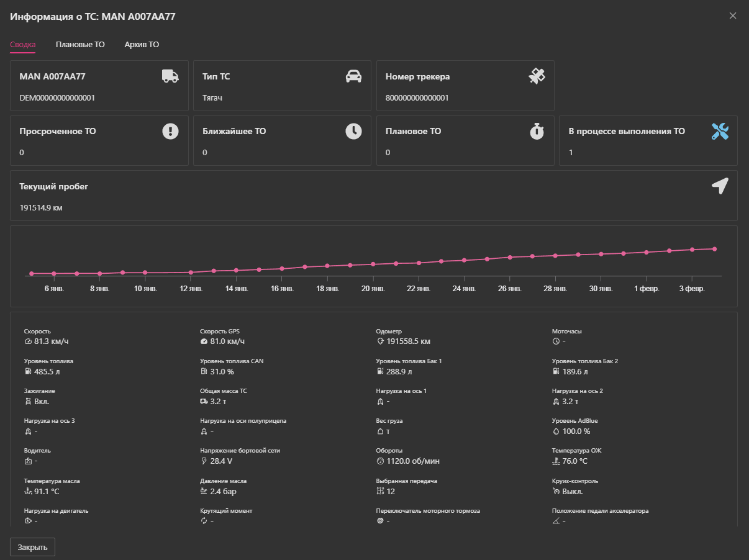Viewport: 749px width, 560px height.
Task: Click the thermometer icon next to 76.0 °C
Action: pos(556,461)
